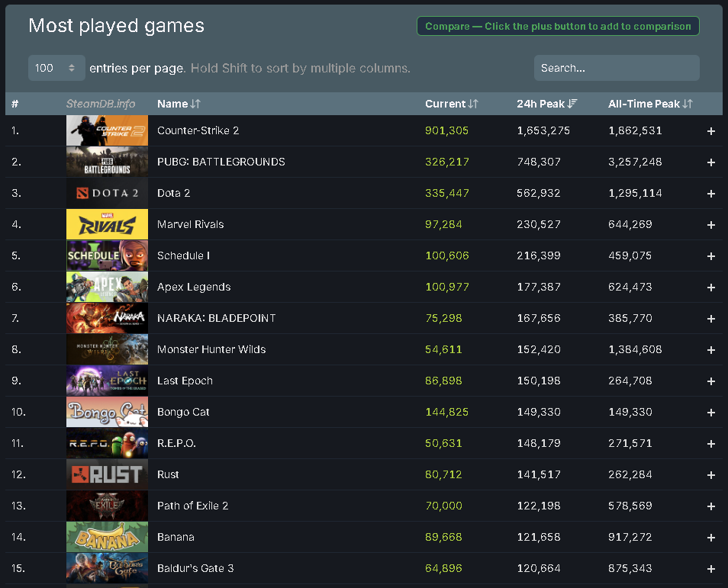Click the Schedule I capsule image
728x588 pixels.
pyautogui.click(x=107, y=255)
